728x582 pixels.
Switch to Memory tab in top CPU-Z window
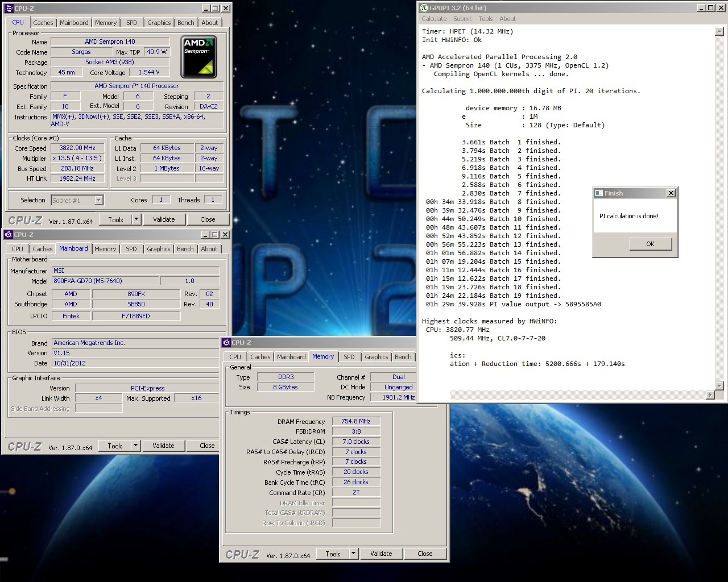pyautogui.click(x=106, y=23)
